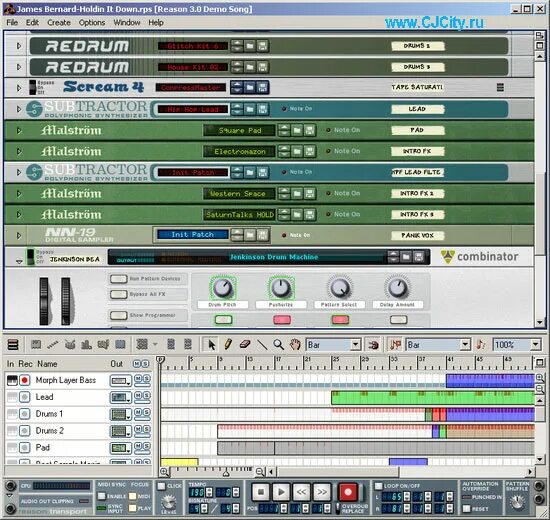Screen dimensions: 550x520
Task: Toggle record on Morph Layer Bass
Action: coord(25,380)
